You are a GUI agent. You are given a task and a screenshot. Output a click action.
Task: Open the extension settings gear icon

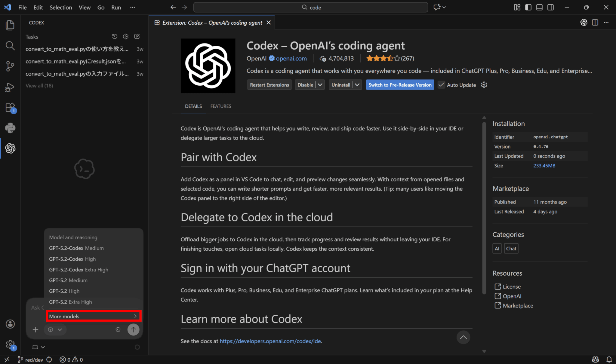coord(484,85)
